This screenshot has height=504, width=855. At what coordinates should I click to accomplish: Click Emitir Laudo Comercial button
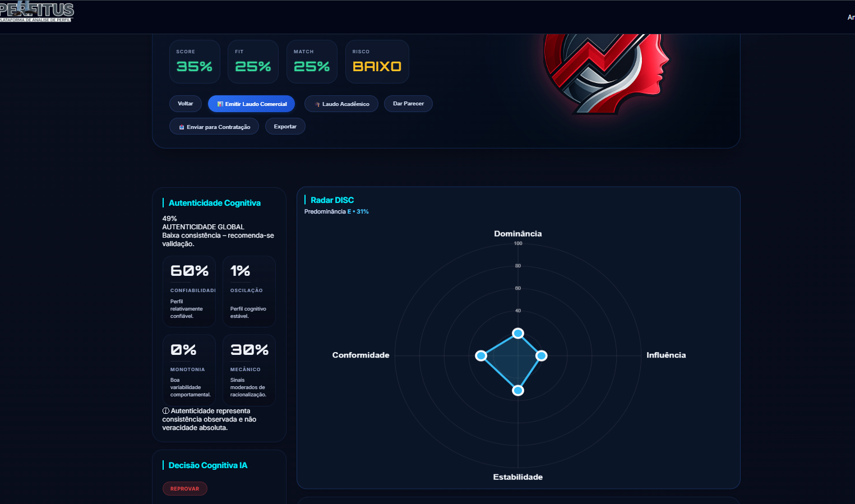[x=252, y=104]
